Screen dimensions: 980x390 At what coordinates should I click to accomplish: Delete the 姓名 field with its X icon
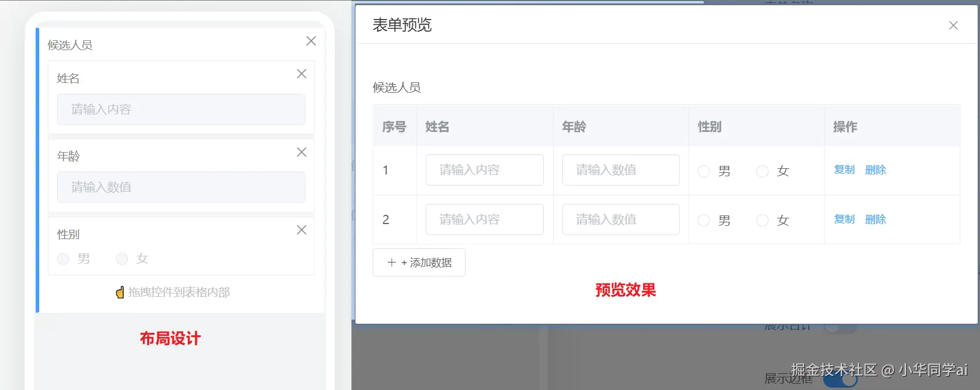[x=301, y=74]
